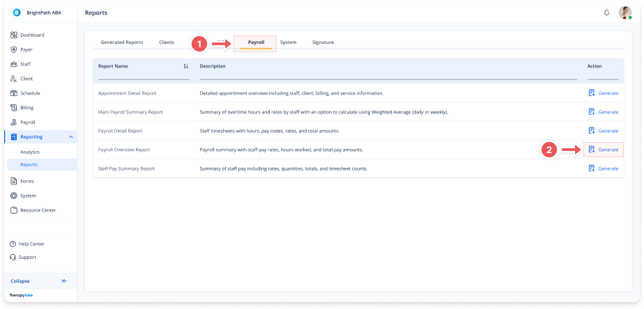Click the System gear icon in sidebar
Screen dimensions: 644x309
tap(13, 196)
